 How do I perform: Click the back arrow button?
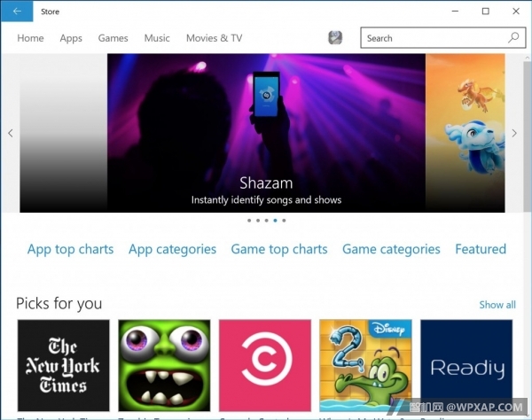(17, 12)
